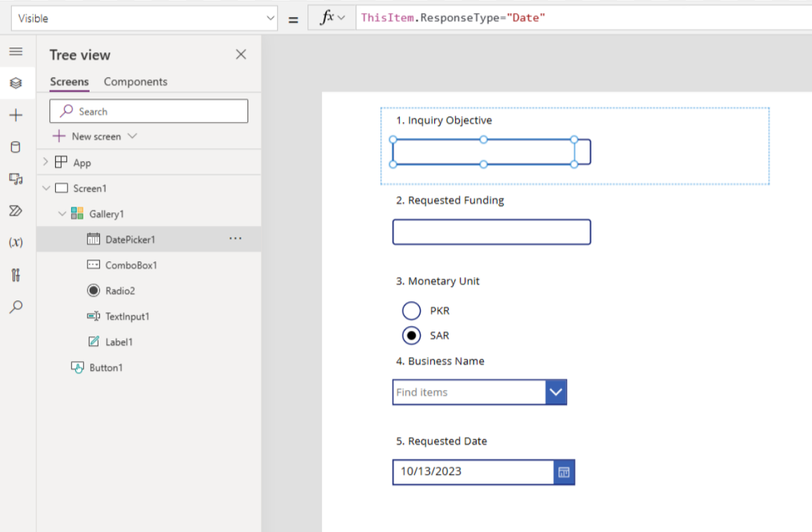Click the Tree view layers icon
Screen dimensions: 812x532
pos(15,83)
